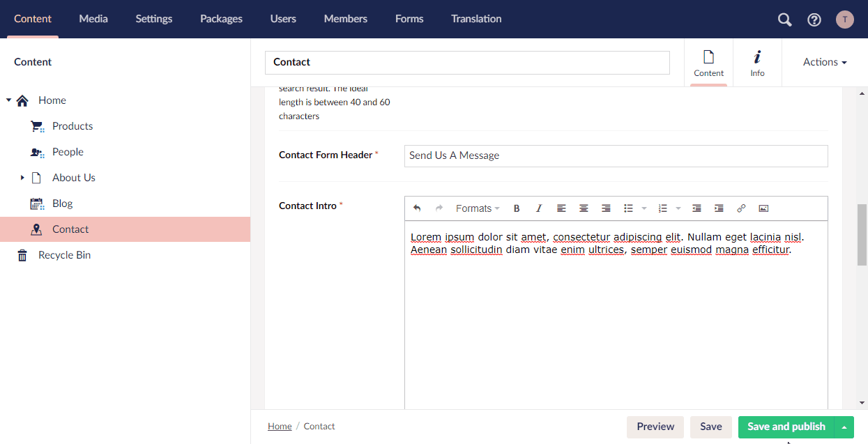Select the Contact Form Header input field
868x444 pixels.
pyautogui.click(x=616, y=155)
